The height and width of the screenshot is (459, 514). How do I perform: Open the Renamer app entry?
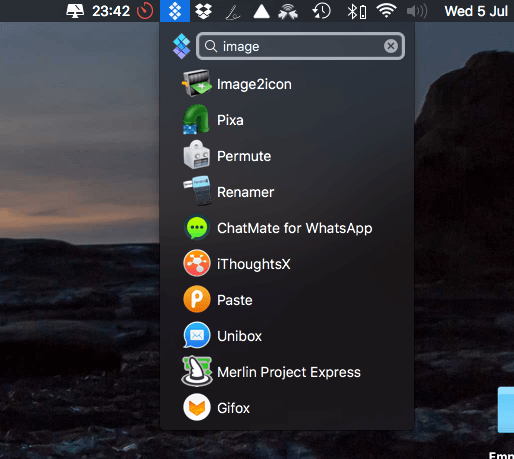click(x=287, y=192)
